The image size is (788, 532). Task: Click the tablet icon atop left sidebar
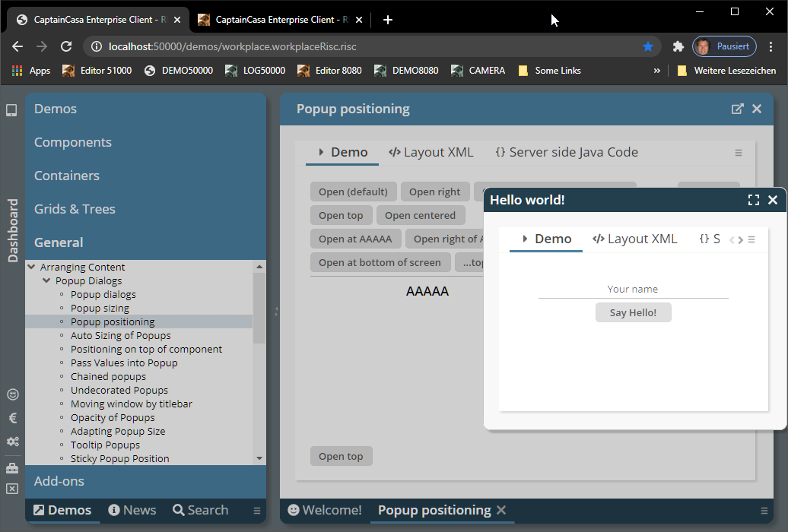click(11, 110)
